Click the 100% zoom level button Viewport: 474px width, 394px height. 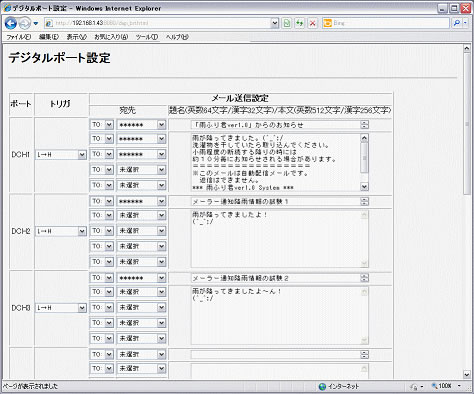[x=442, y=386]
